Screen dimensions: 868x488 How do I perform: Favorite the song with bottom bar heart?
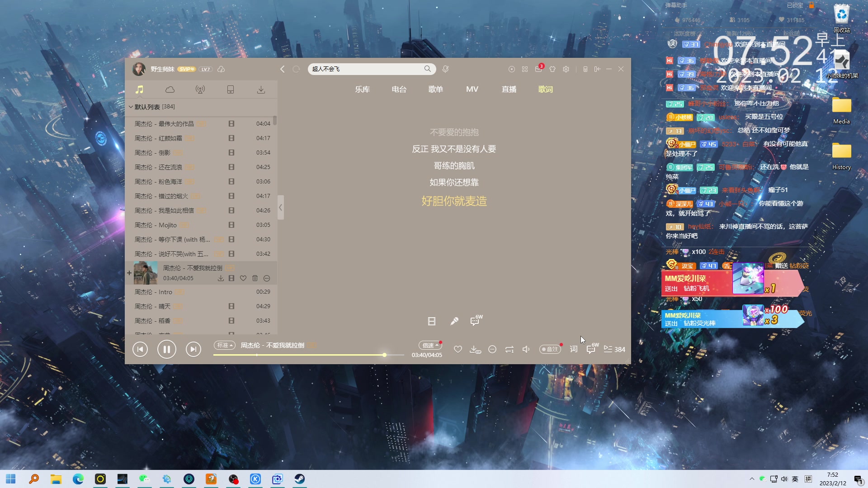click(458, 349)
